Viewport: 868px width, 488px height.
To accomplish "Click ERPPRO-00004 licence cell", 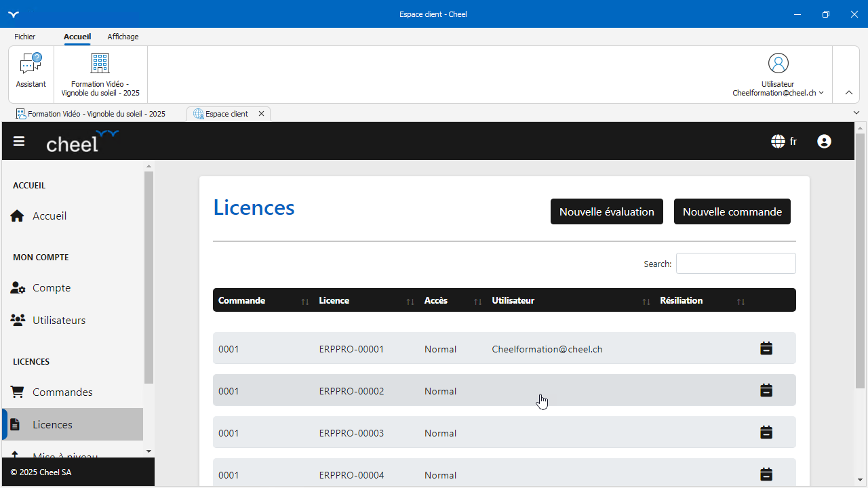I will point(351,475).
